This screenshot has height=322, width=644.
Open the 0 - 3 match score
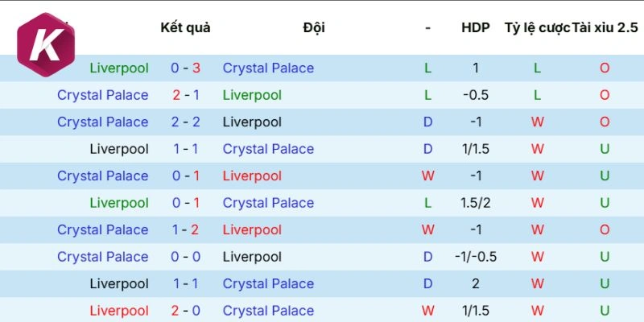pos(185,68)
